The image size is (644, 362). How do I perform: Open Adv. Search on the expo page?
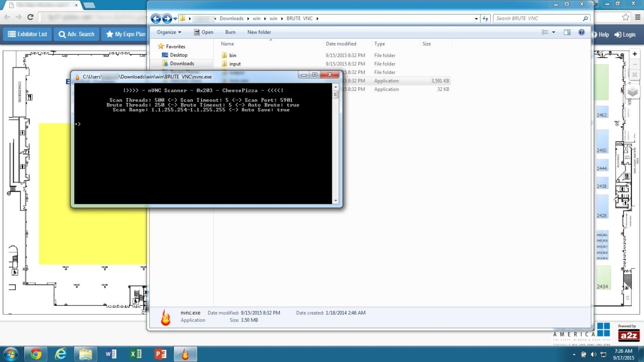[x=76, y=34]
